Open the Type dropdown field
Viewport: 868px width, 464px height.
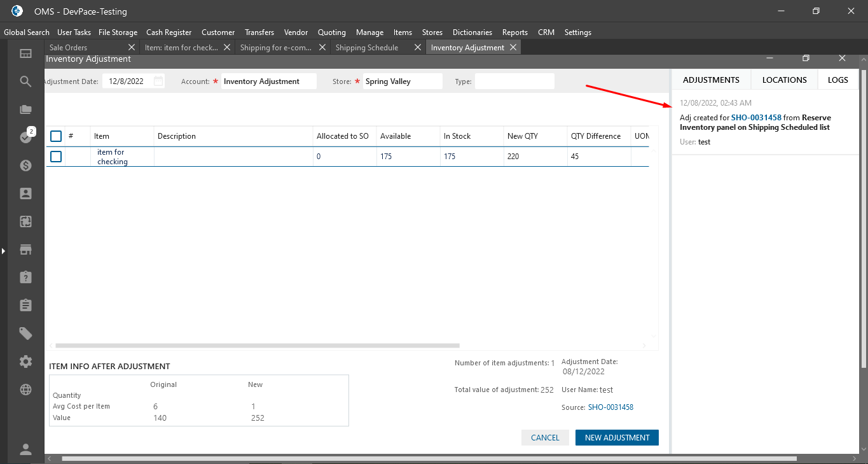514,81
